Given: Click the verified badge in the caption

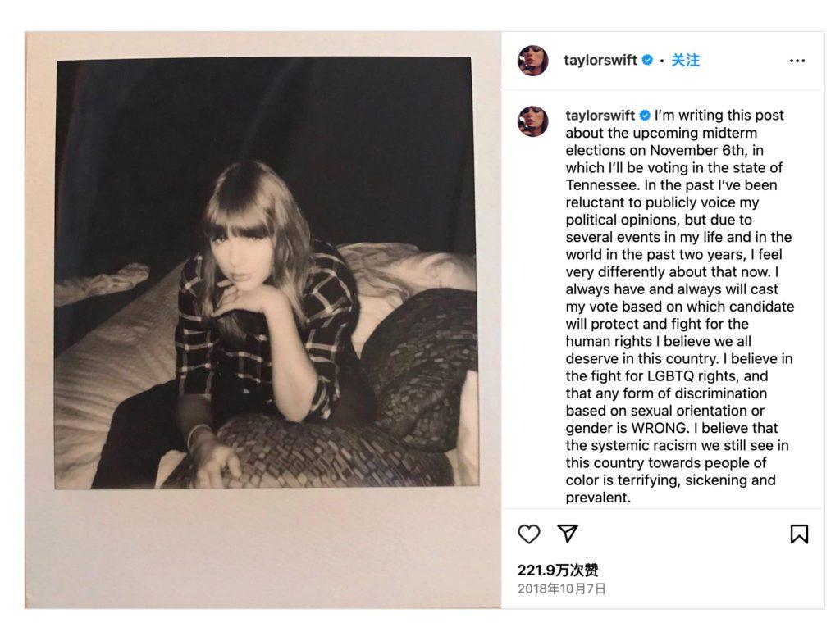Looking at the screenshot, I should (x=645, y=115).
